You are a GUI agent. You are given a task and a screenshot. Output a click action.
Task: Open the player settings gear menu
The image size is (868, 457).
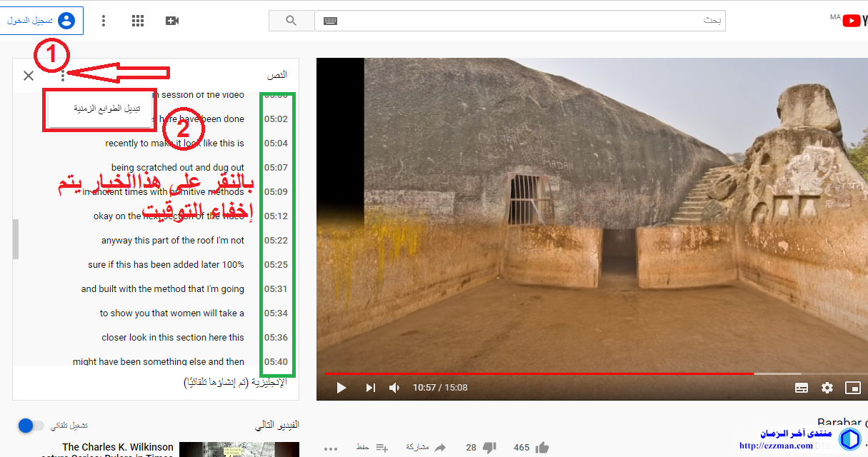point(827,388)
